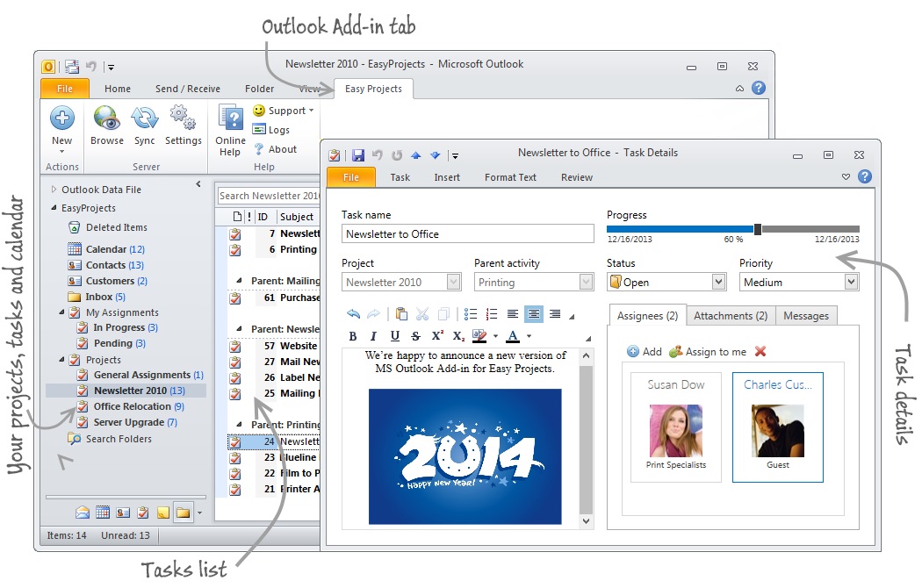
Task: Open the Online Help icon
Action: [x=231, y=121]
